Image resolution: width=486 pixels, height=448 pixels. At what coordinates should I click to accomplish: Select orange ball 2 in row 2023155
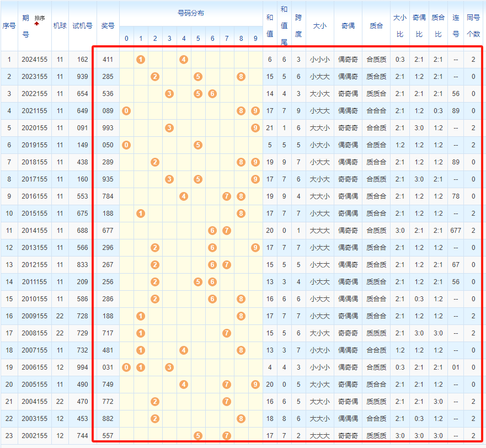click(155, 77)
